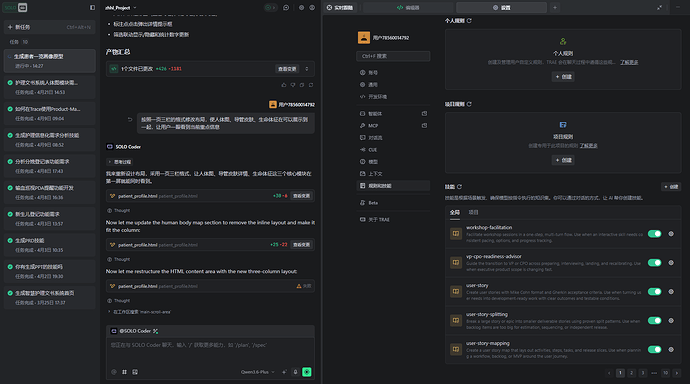Disable the workshop-facilitation skill toggle
This screenshot has width=690, height=384.
click(654, 234)
